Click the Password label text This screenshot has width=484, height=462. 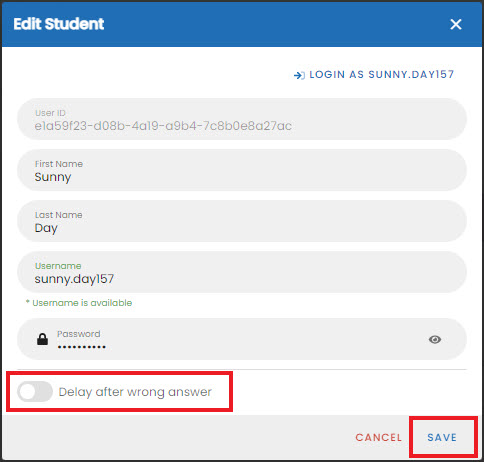click(x=79, y=334)
